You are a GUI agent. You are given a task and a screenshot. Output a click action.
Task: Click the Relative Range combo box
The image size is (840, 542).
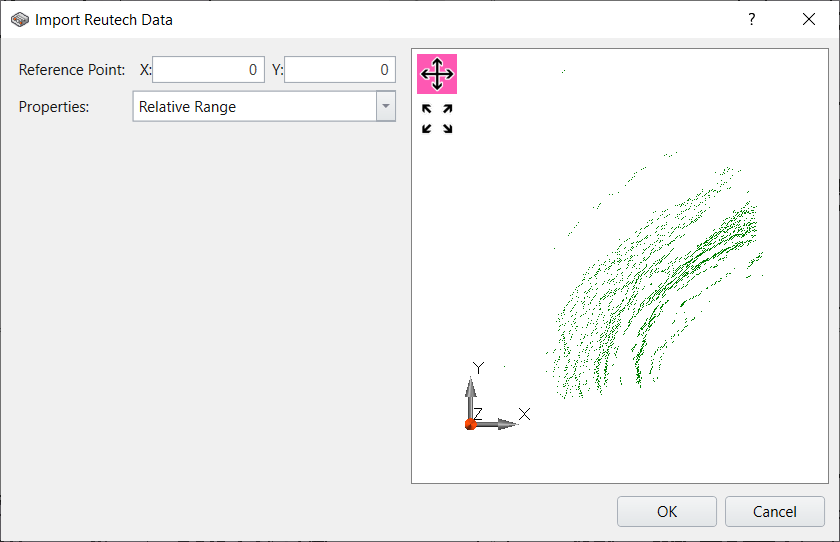264,106
